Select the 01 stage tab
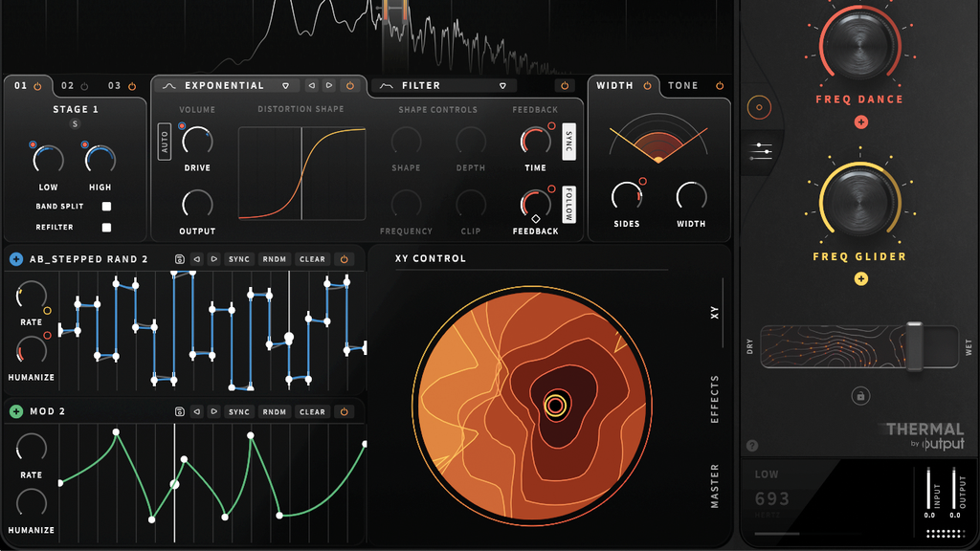The image size is (980, 551). pyautogui.click(x=21, y=85)
